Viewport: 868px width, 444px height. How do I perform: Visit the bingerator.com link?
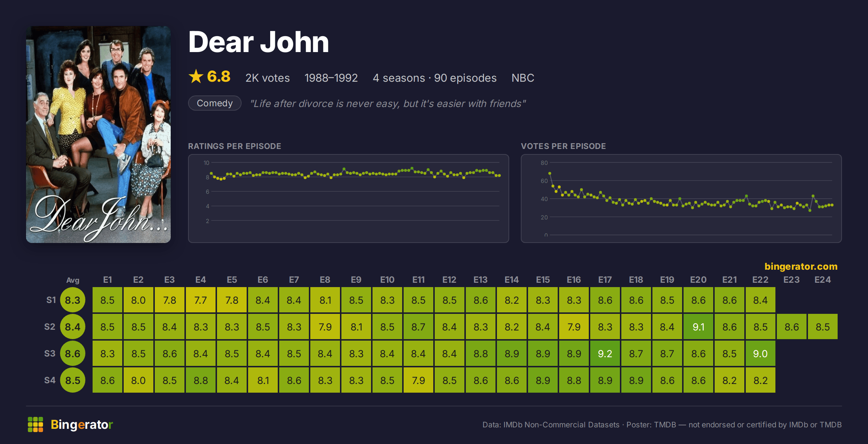pos(801,266)
